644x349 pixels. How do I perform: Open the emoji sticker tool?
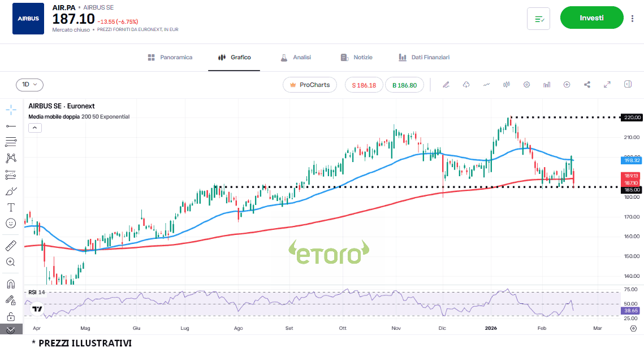pos(11,224)
